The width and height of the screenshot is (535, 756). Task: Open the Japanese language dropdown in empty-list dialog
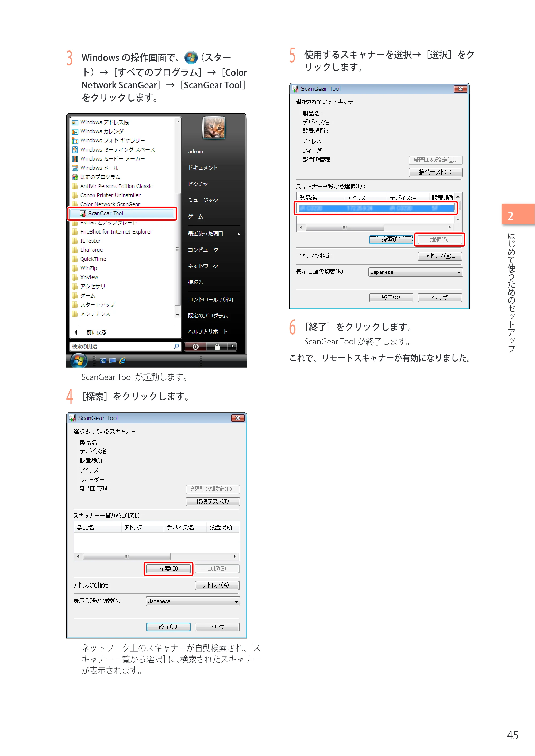pyautogui.click(x=193, y=602)
